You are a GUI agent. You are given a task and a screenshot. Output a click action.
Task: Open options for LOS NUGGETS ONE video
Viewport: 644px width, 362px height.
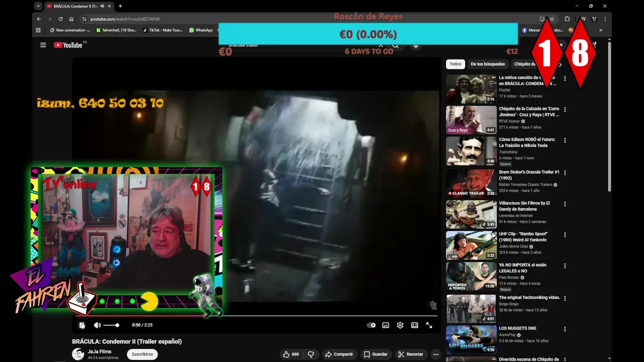point(565,329)
